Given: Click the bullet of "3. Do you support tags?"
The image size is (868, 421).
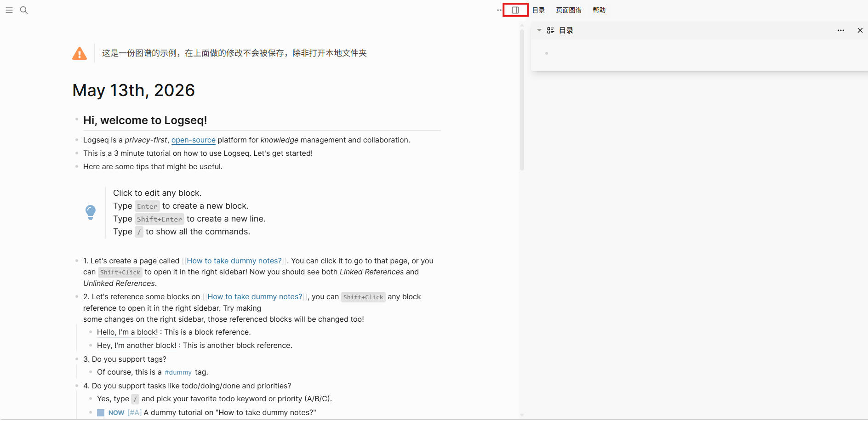Looking at the screenshot, I should pyautogui.click(x=77, y=359).
